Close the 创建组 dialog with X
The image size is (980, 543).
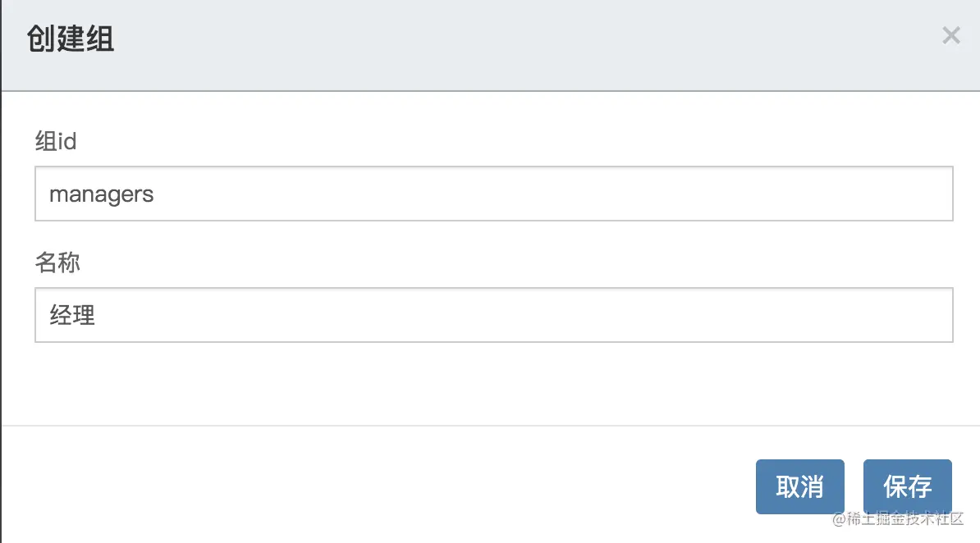coord(950,35)
